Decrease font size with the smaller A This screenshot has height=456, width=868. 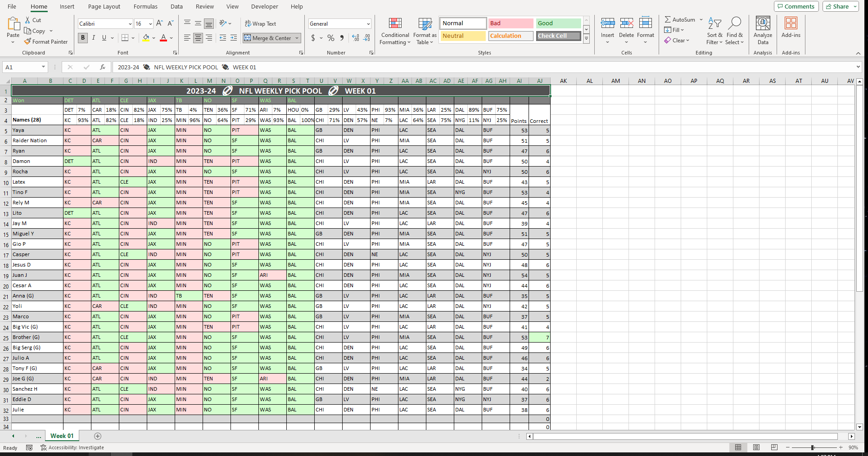(x=171, y=23)
